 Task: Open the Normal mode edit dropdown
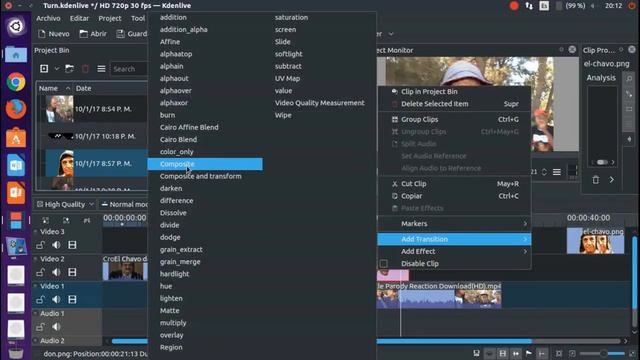pos(124,204)
